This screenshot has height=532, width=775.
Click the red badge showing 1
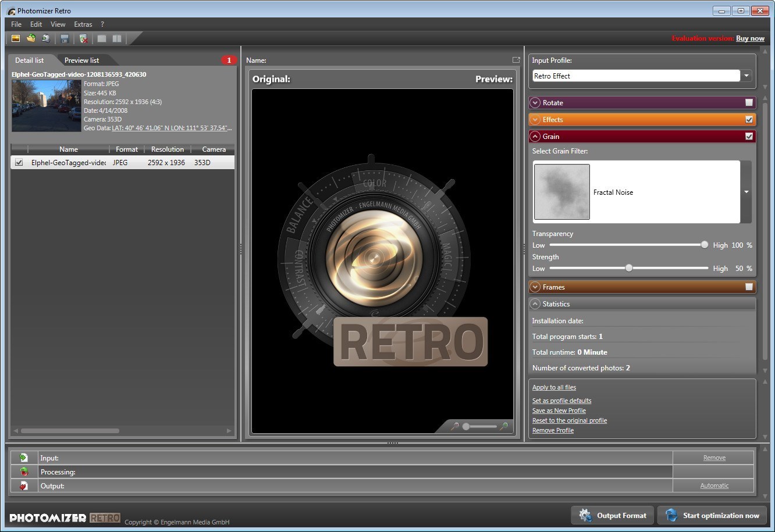click(229, 60)
